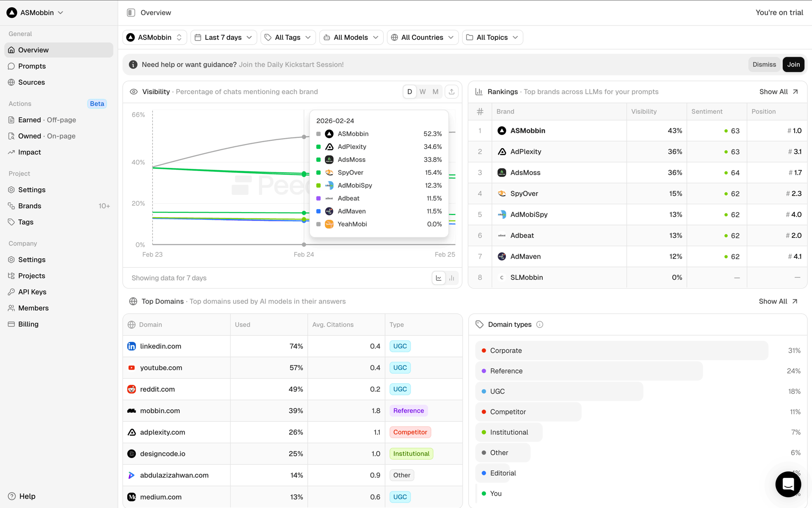Open project Brands page
This screenshot has width=812, height=508.
tap(59, 206)
